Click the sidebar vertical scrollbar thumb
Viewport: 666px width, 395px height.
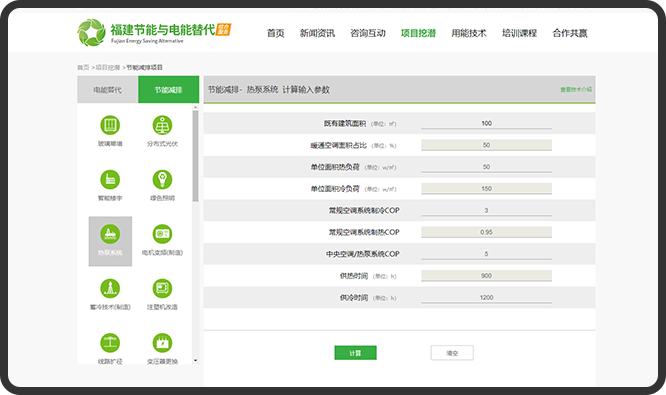pyautogui.click(x=195, y=156)
